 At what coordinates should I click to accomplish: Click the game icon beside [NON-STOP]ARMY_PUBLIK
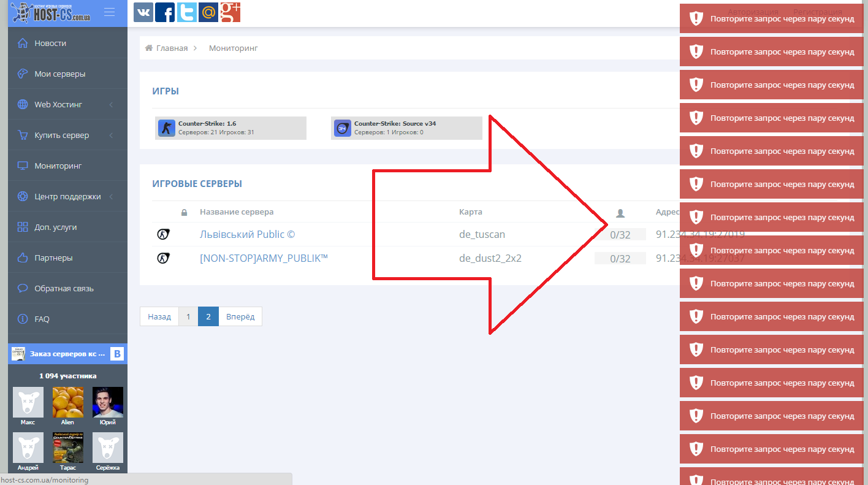point(163,258)
